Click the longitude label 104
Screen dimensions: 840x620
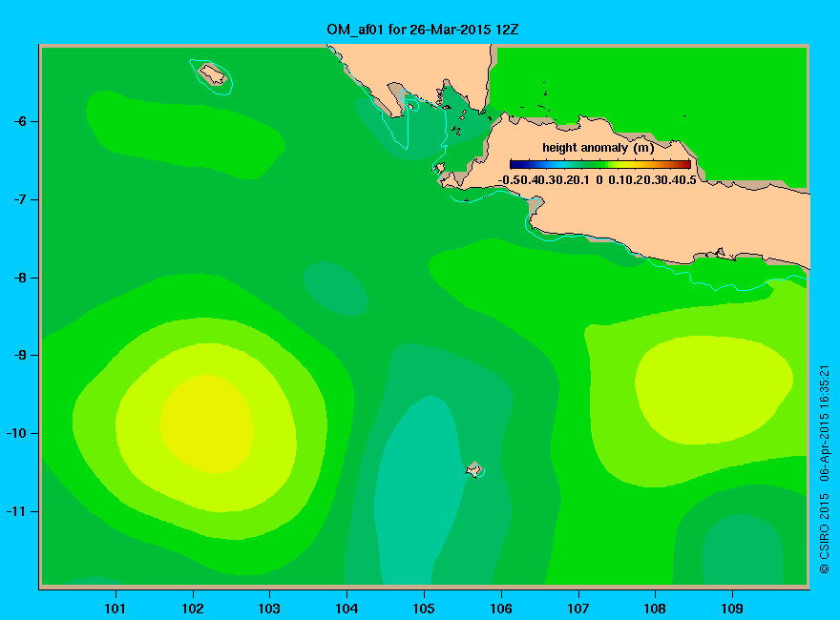coord(346,609)
